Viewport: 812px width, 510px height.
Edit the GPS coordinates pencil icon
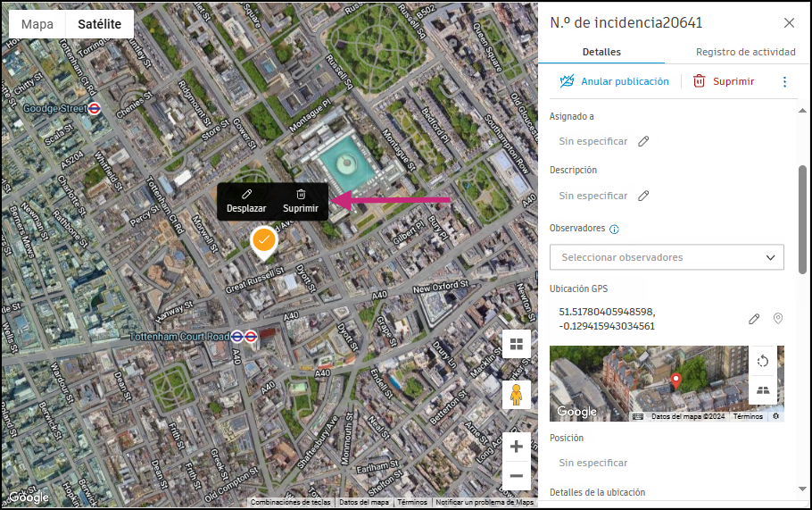coord(754,319)
